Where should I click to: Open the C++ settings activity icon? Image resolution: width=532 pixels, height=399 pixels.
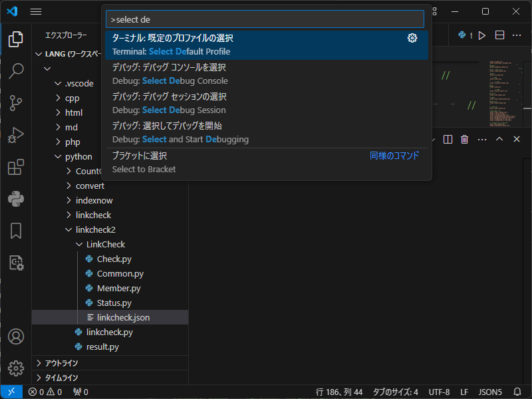(15, 263)
